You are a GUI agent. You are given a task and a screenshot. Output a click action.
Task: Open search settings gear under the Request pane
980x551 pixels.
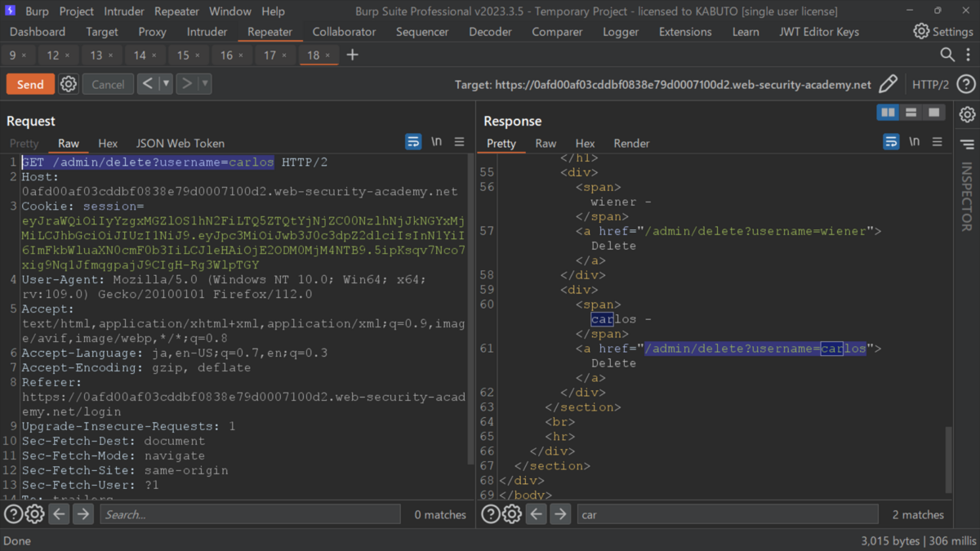click(x=34, y=514)
